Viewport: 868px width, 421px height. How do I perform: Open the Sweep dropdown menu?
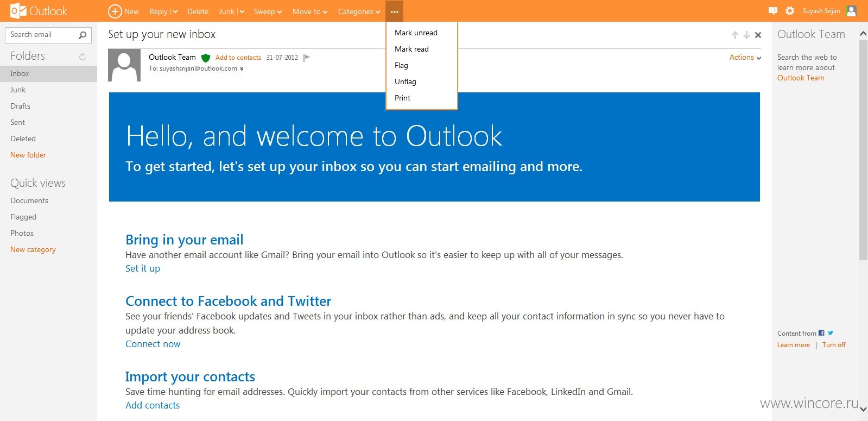(x=268, y=11)
